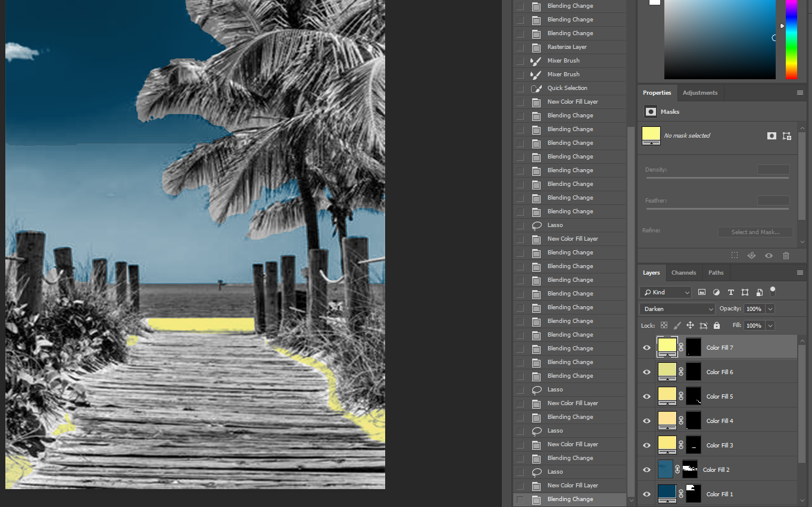This screenshot has width=812, height=507.
Task: Click the lock all padlock icon
Action: coord(716,325)
